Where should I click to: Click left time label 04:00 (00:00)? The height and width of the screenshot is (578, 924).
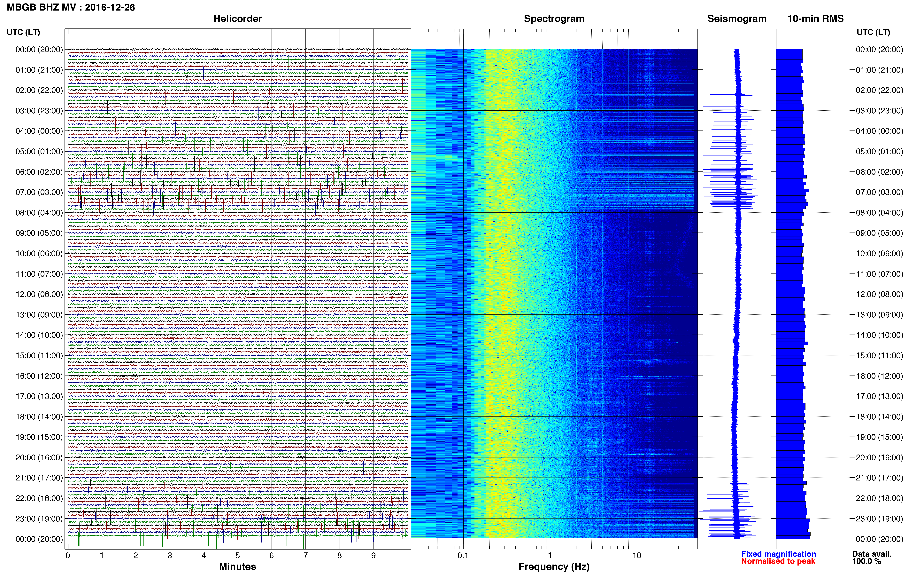[x=39, y=131]
